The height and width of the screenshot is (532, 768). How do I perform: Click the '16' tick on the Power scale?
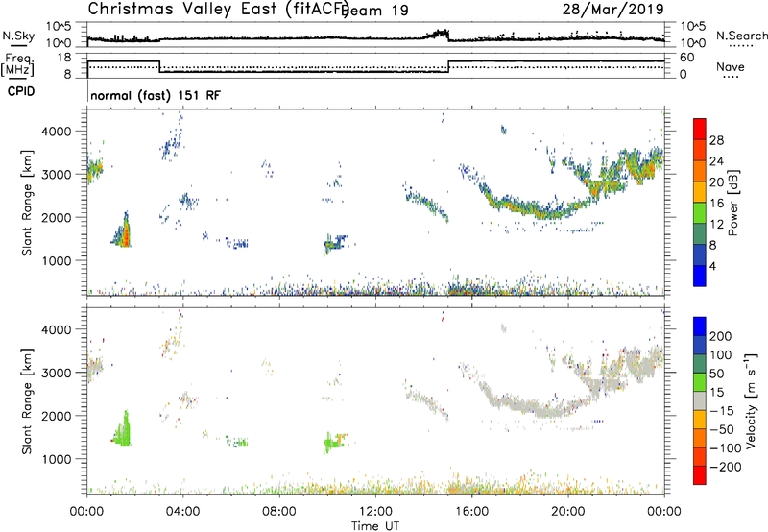tap(716, 204)
